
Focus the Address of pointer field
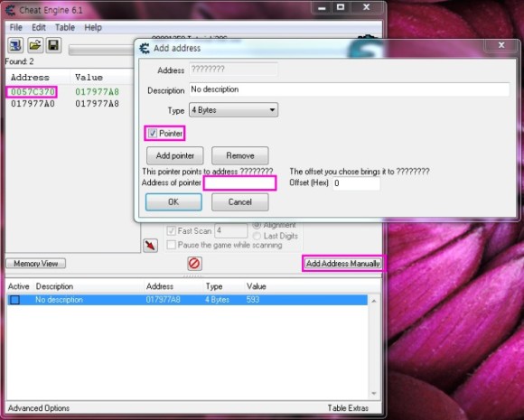pos(240,183)
